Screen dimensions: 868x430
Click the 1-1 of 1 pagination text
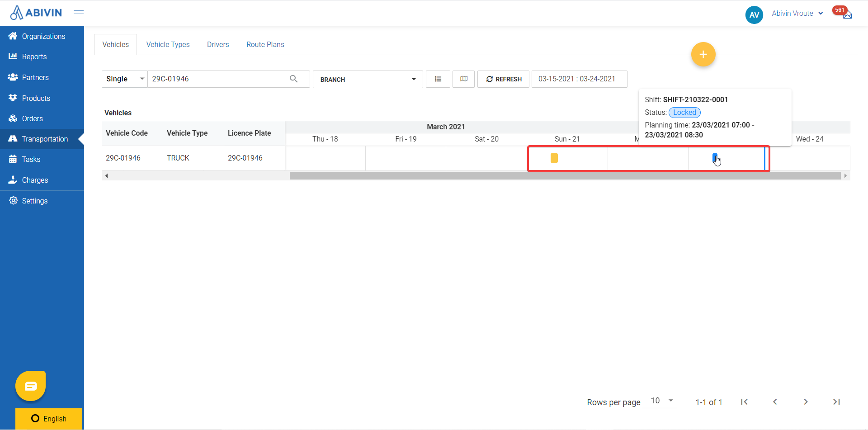pyautogui.click(x=708, y=402)
